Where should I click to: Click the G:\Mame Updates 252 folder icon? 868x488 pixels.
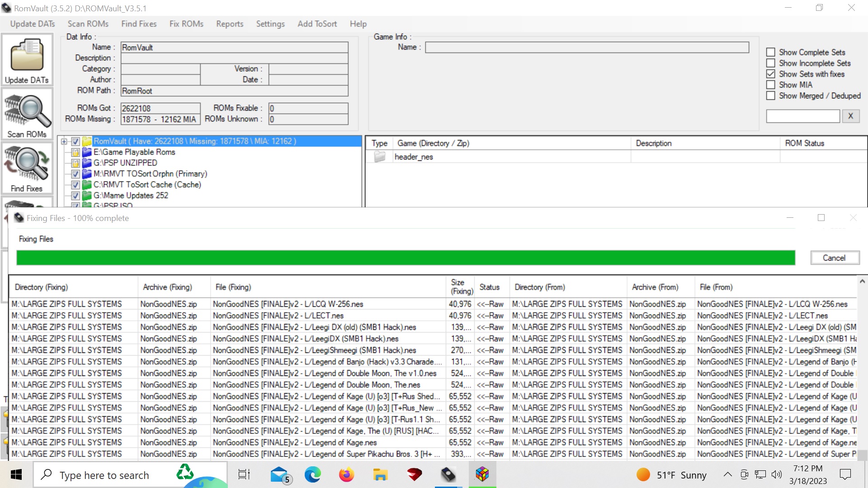(87, 196)
